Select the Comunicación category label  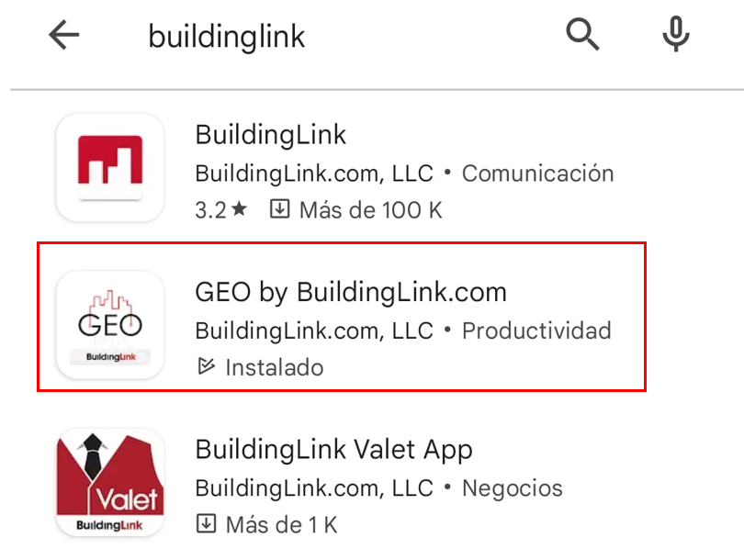[x=537, y=174]
